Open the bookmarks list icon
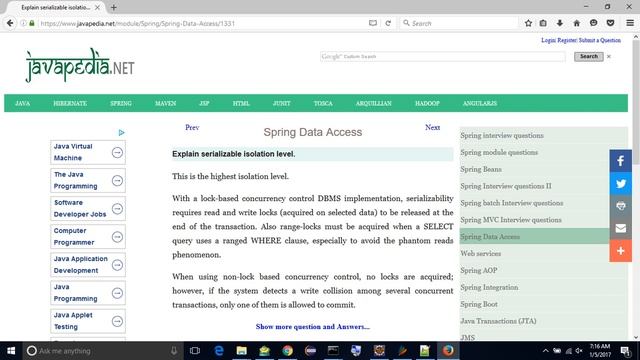This screenshot has height=360, width=640. point(543,23)
